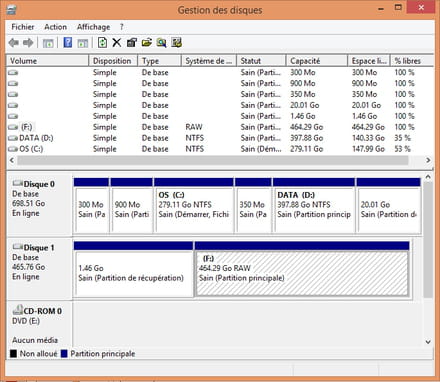Click the 140.33 Go free space cell
Screen dimensions: 440x382
click(368, 138)
